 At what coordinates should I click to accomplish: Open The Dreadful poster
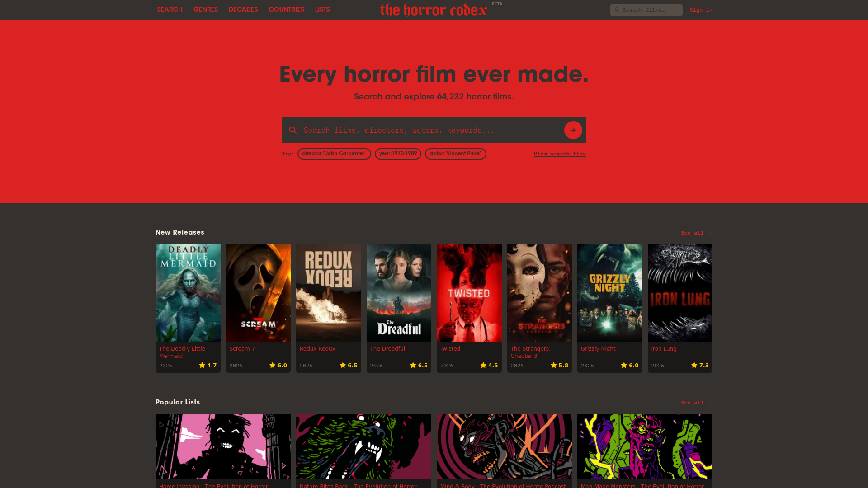pyautogui.click(x=399, y=293)
